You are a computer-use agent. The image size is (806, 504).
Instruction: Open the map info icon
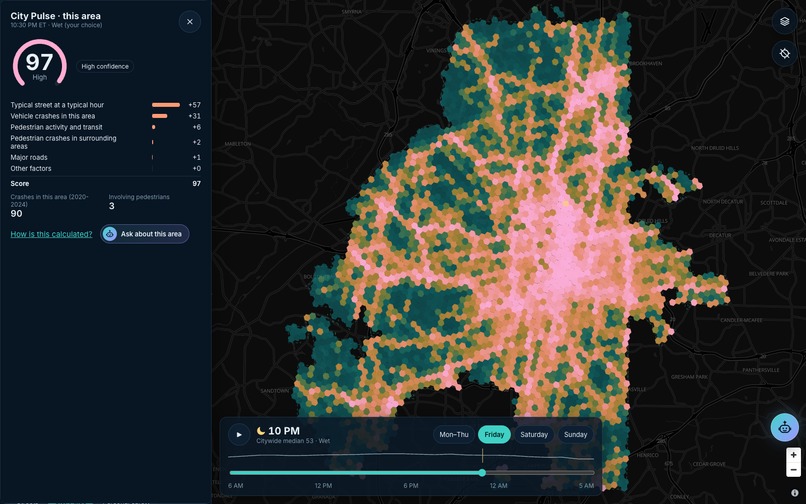point(795,493)
